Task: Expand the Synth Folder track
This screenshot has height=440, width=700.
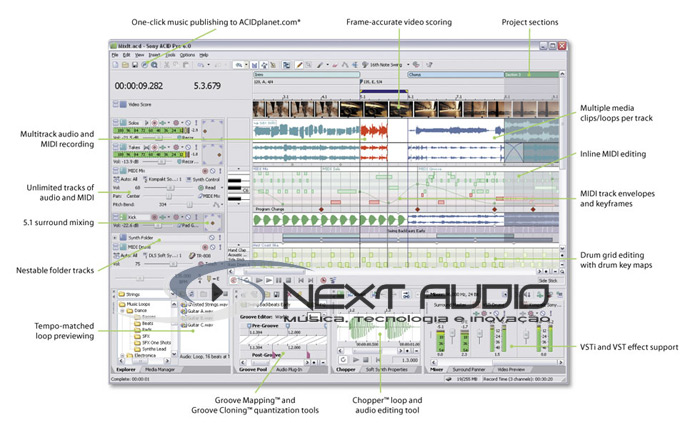Action: 115,238
